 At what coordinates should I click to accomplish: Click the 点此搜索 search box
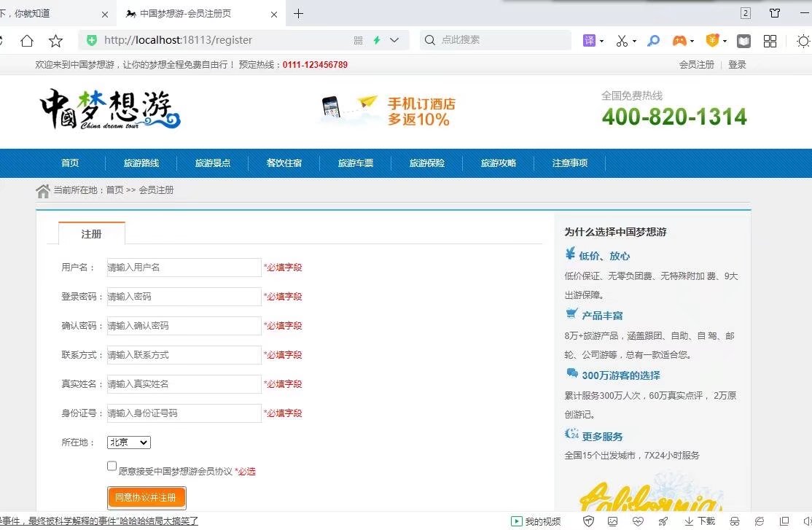[x=481, y=40]
